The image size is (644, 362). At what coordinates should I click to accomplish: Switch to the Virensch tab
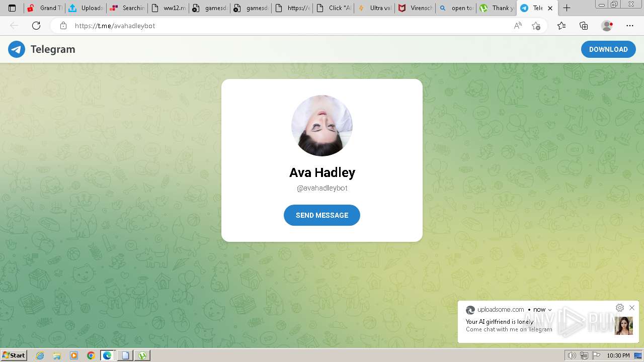pos(416,8)
